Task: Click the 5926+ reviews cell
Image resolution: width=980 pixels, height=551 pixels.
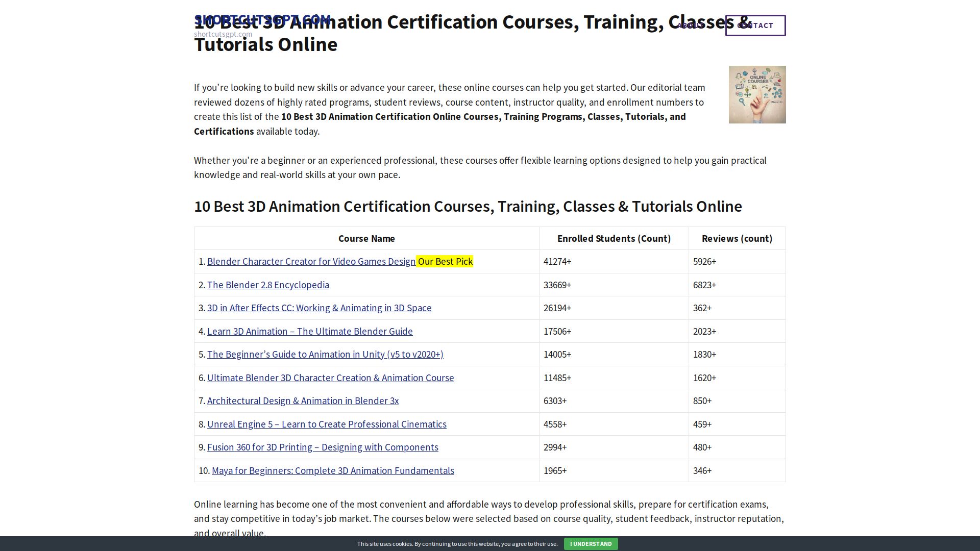Action: point(737,262)
